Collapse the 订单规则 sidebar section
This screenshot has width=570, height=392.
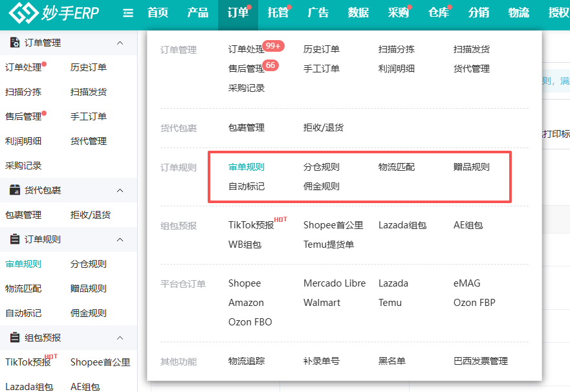[120, 239]
